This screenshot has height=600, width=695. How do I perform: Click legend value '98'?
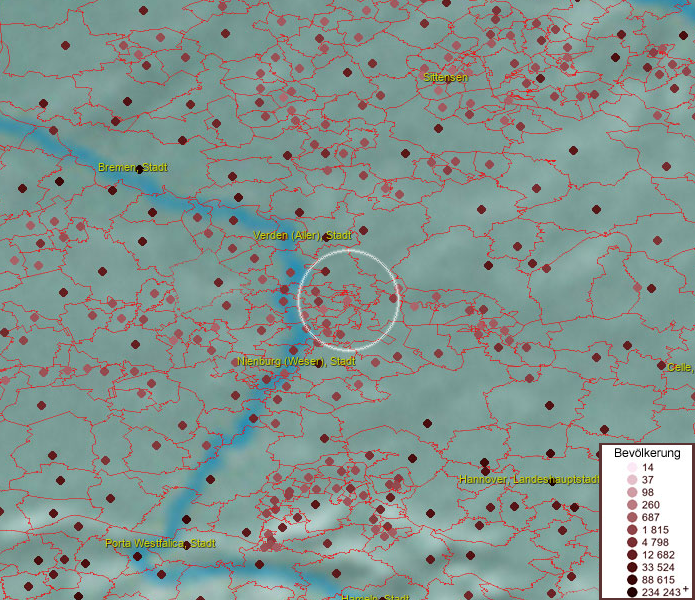(647, 492)
